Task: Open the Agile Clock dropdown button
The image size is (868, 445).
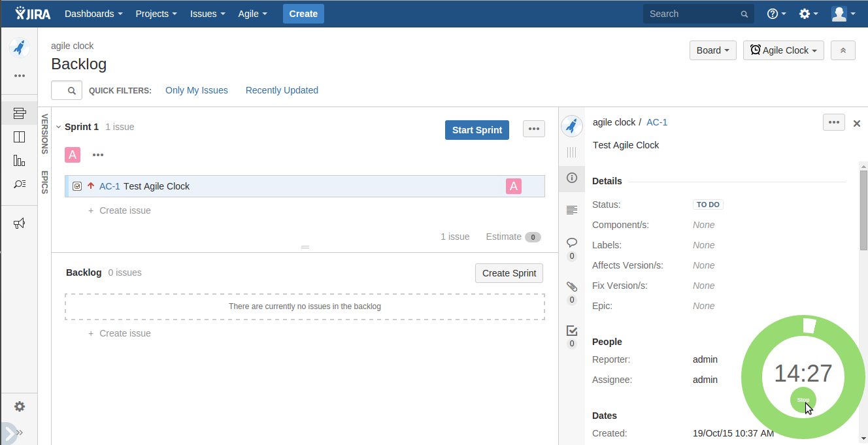Action: click(x=784, y=50)
